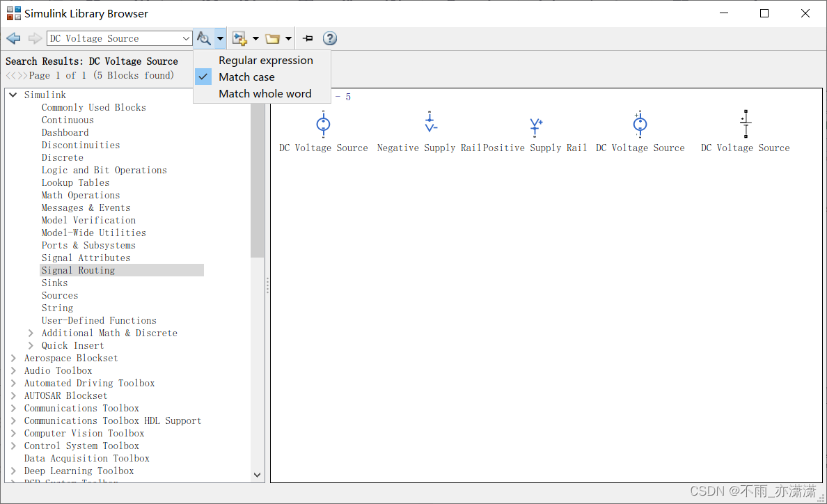The width and height of the screenshot is (827, 504).
Task: Expand the Communications Toolbox node
Action: click(x=13, y=408)
